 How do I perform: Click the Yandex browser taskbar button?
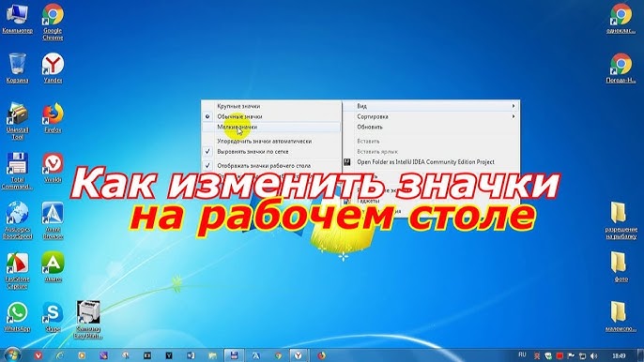(299, 355)
